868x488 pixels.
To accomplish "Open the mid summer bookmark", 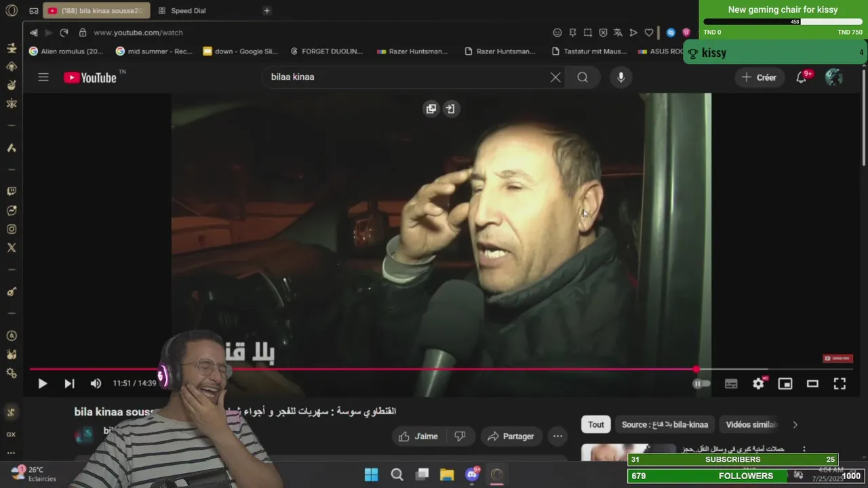I will point(154,52).
